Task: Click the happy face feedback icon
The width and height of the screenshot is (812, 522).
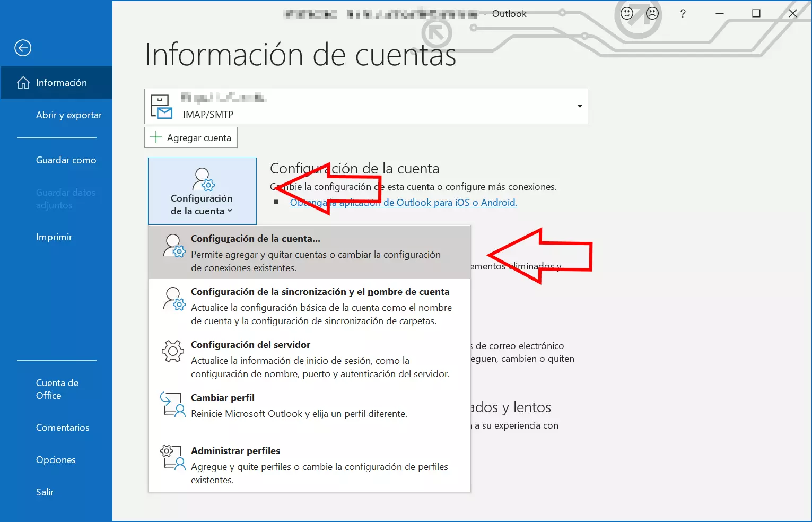Action: coord(626,13)
